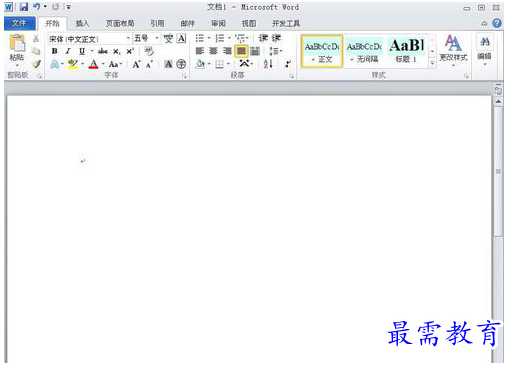Grow font size with larger A
Screen dimensions: 509x365
click(x=136, y=64)
